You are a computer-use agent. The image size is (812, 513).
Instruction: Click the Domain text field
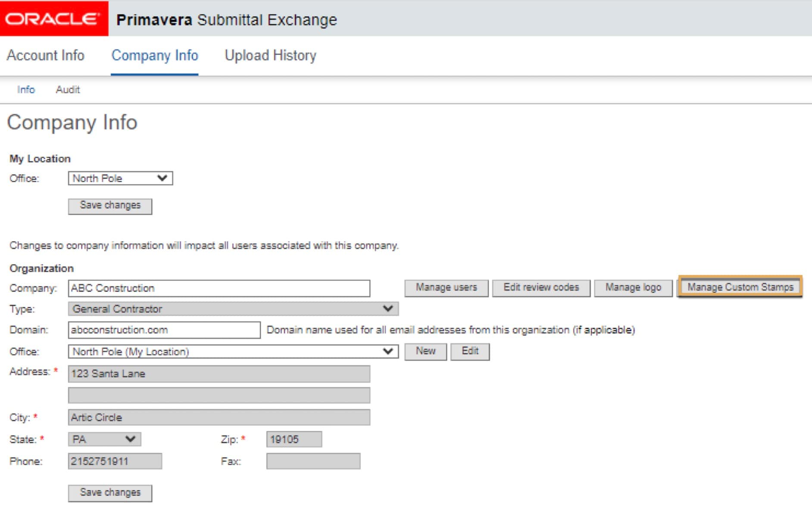tap(164, 330)
